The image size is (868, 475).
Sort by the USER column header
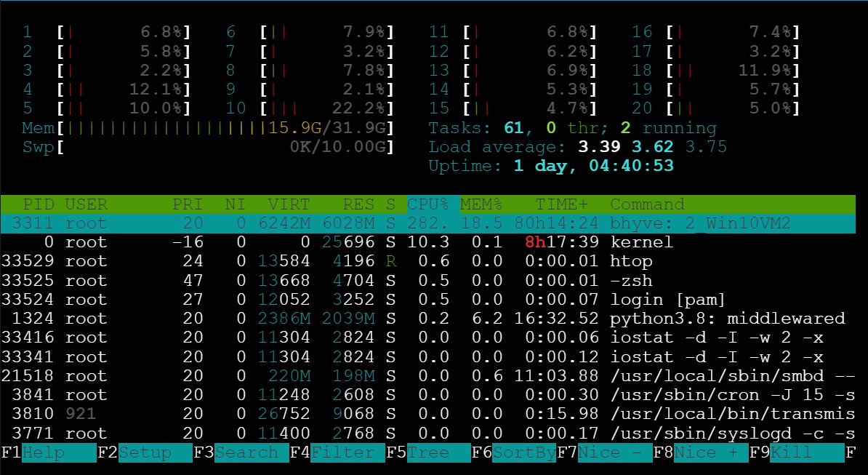tap(86, 204)
